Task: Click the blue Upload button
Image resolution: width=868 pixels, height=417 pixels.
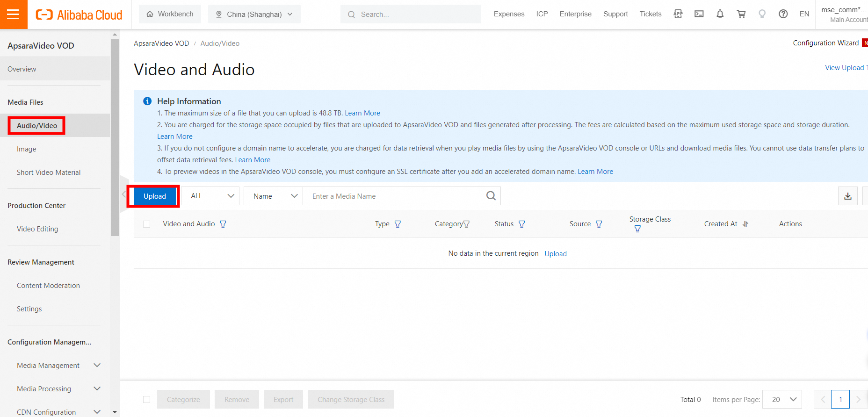Action: [154, 196]
